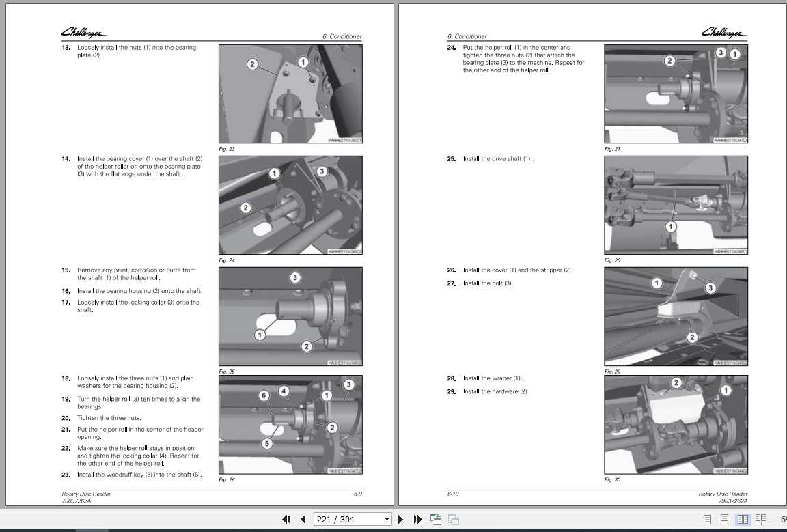Enable continuous scrolling page layout
Image resolution: width=787 pixels, height=532 pixels.
[725, 519]
